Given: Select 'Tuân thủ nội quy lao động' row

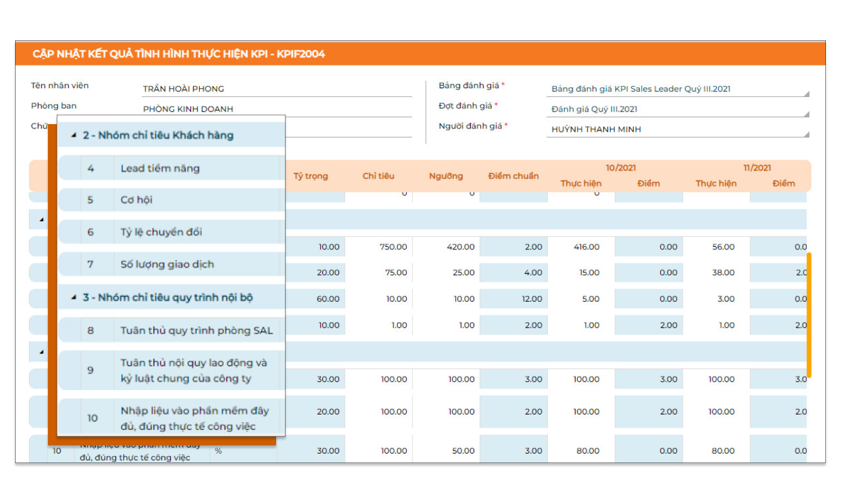Looking at the screenshot, I should click(x=194, y=370).
